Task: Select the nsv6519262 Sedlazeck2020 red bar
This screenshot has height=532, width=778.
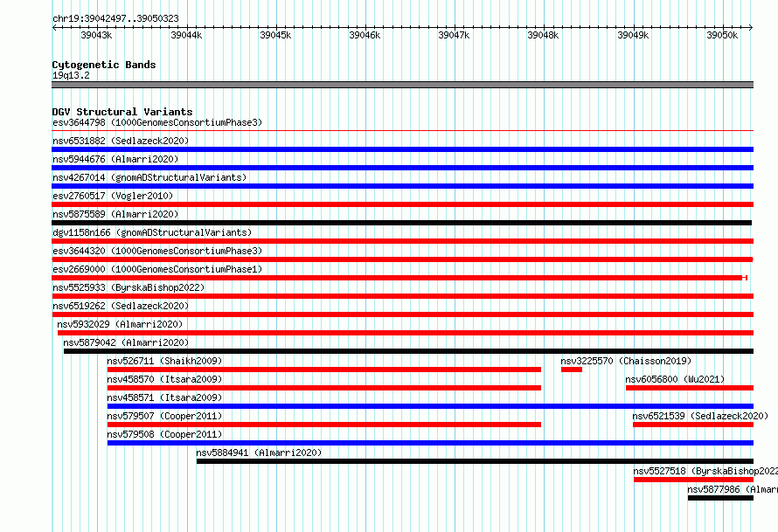Action: tap(402, 314)
